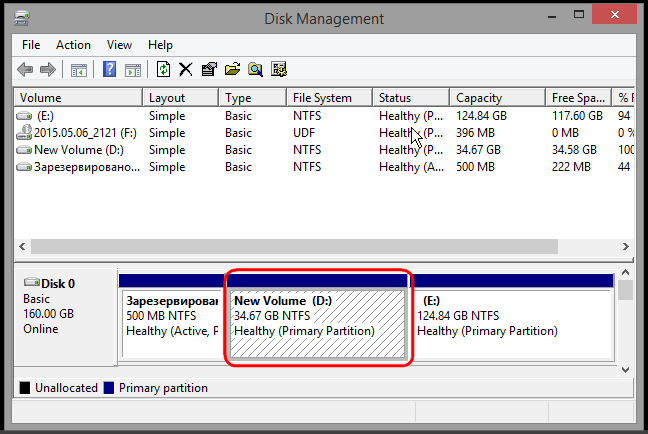Click the blue Primary partition legend swatch

pos(109,388)
